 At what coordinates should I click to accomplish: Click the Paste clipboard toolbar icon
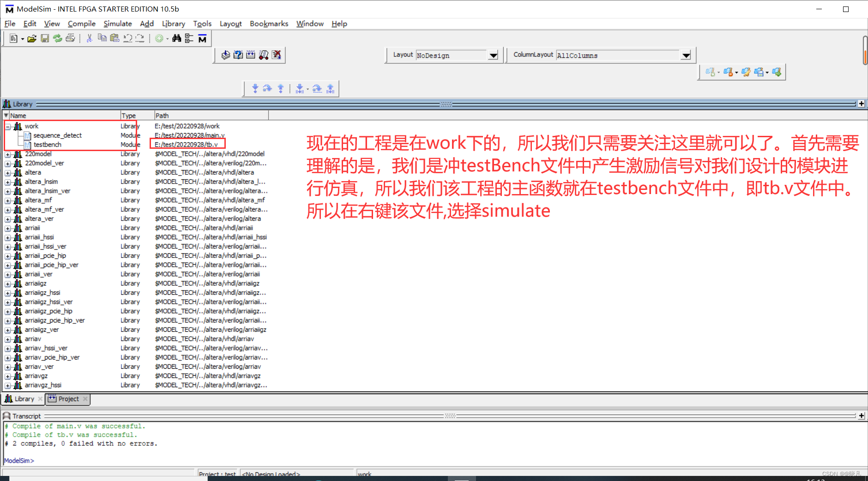coord(115,39)
